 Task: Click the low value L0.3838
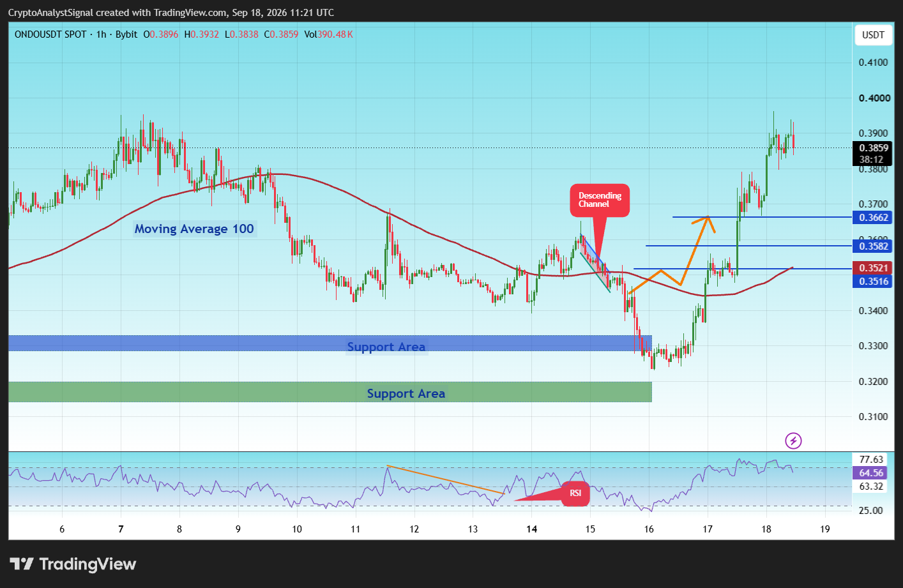[241, 34]
